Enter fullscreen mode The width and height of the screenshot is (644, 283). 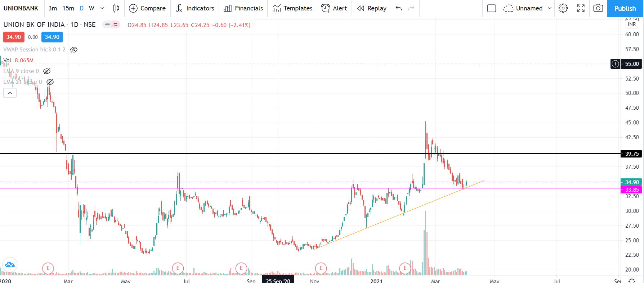tap(581, 8)
